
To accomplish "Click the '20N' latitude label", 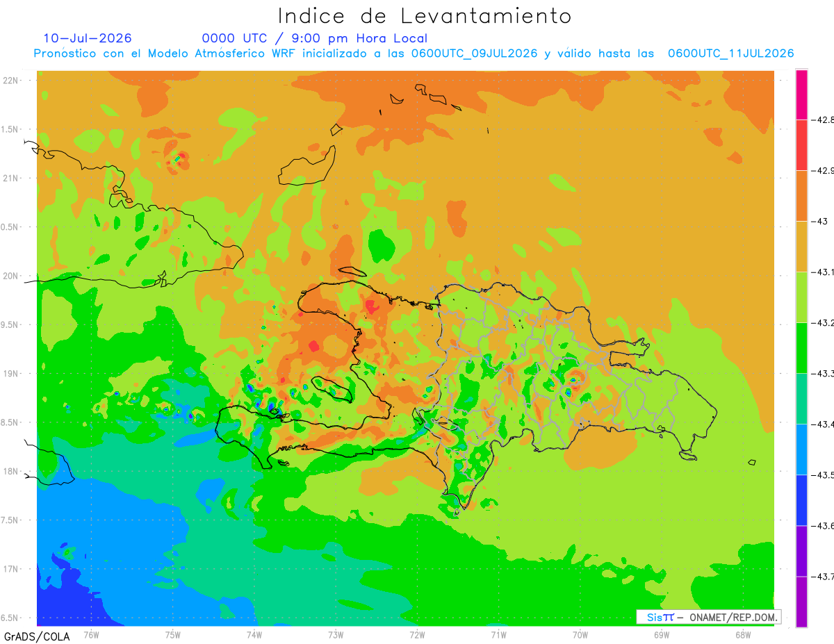I will click(11, 276).
